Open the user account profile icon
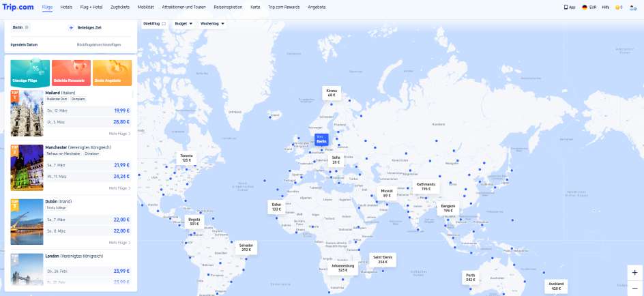 coord(634,7)
